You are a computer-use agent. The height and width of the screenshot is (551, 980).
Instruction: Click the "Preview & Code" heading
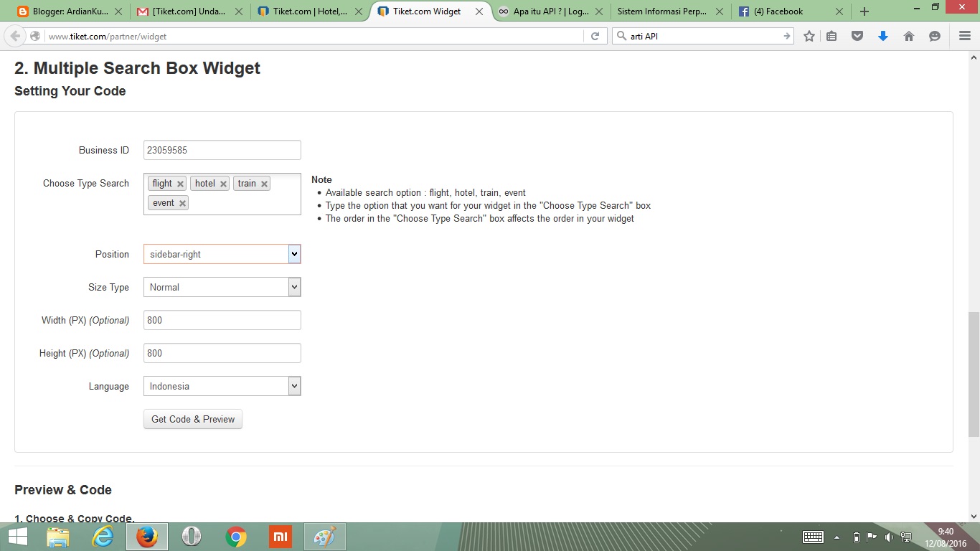63,490
